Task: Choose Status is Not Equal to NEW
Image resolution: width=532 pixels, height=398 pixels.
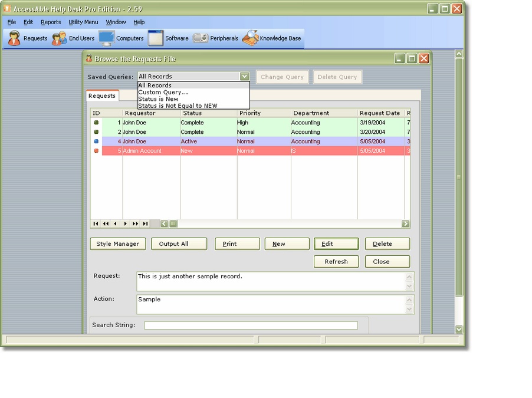Action: click(193, 106)
